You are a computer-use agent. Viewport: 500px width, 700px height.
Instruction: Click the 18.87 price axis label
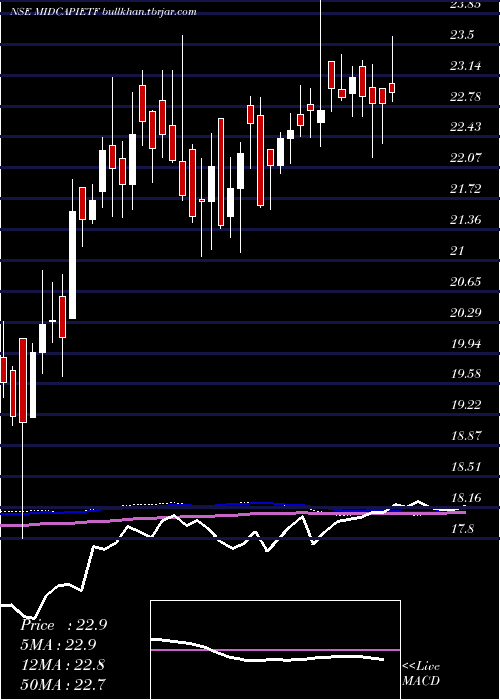pyautogui.click(x=466, y=436)
